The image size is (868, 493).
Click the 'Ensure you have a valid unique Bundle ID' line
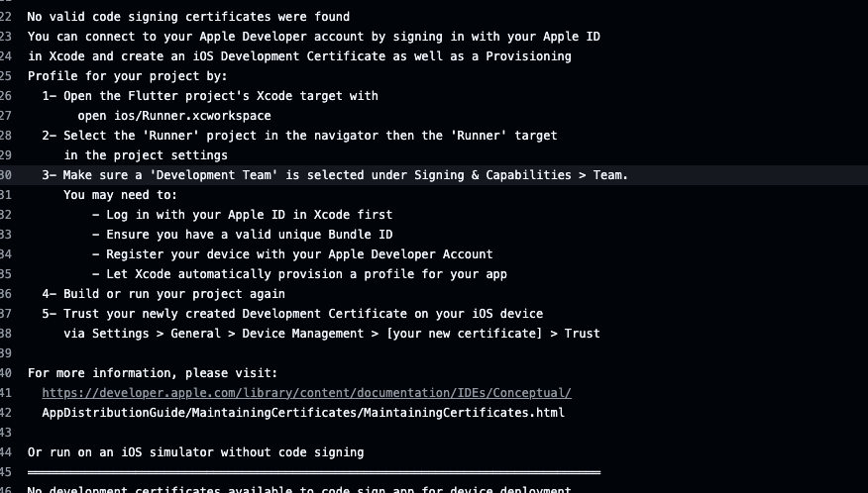click(242, 235)
